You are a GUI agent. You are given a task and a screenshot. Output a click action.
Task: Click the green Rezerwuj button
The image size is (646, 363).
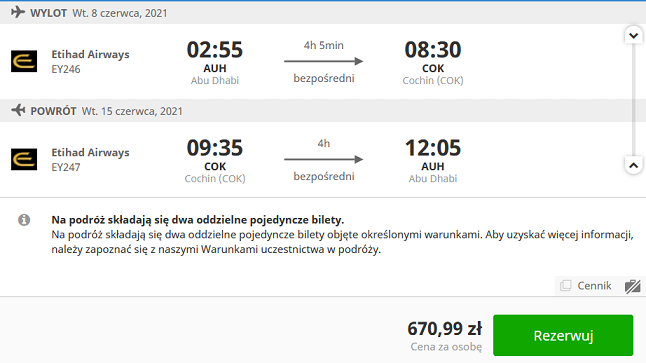[563, 335]
